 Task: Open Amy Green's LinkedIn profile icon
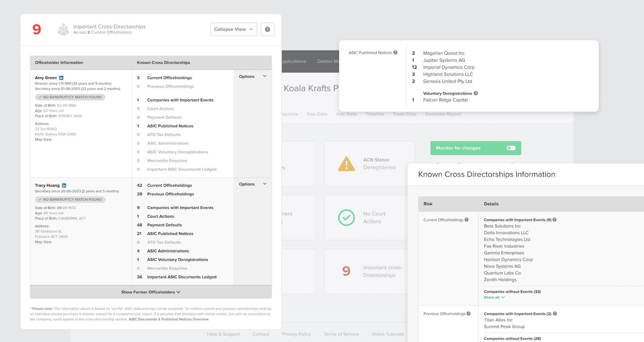click(x=61, y=78)
